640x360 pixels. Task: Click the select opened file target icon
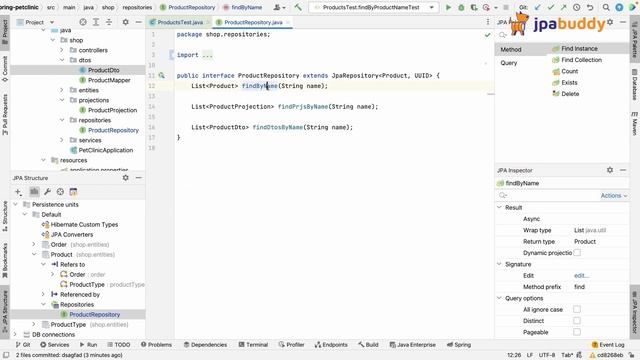pos(83,22)
